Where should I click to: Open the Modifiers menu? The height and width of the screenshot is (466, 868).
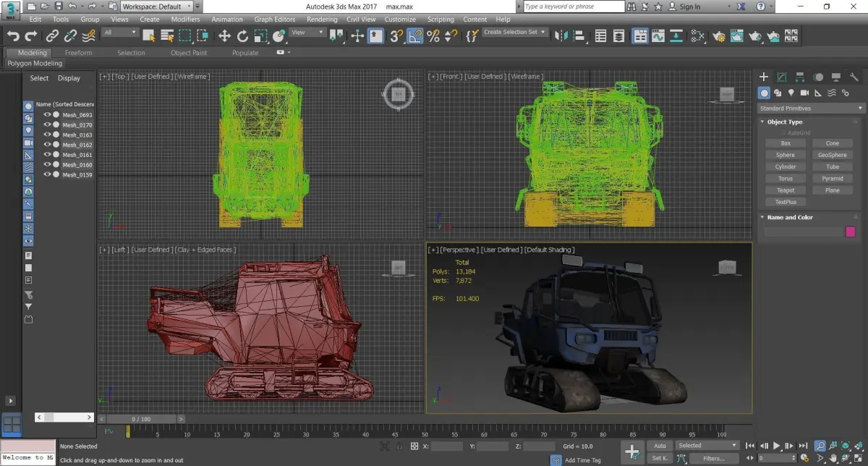185,20
